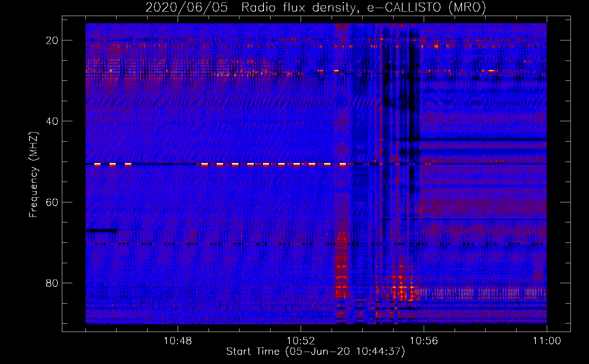Click the '80' frequency tick label

point(52,283)
